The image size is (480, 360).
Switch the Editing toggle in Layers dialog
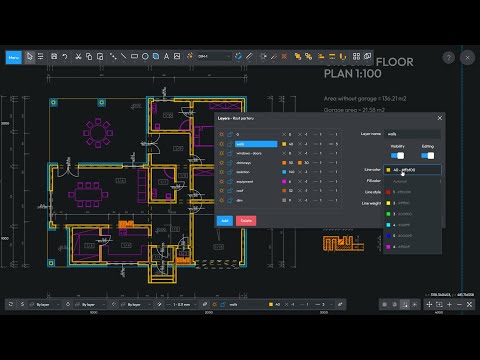[428, 155]
